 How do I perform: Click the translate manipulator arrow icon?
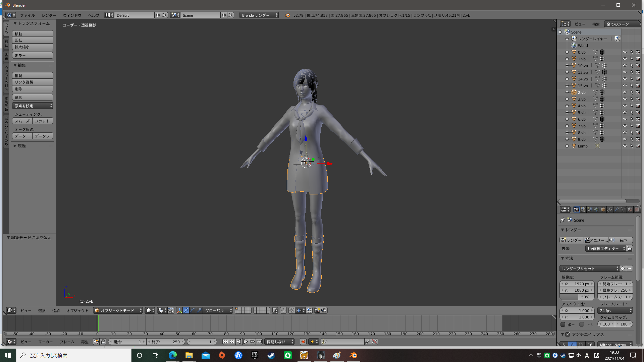pyautogui.click(x=186, y=310)
